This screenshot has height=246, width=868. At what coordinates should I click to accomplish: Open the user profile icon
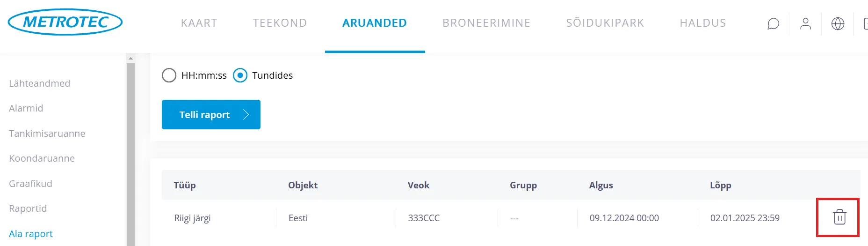(805, 23)
